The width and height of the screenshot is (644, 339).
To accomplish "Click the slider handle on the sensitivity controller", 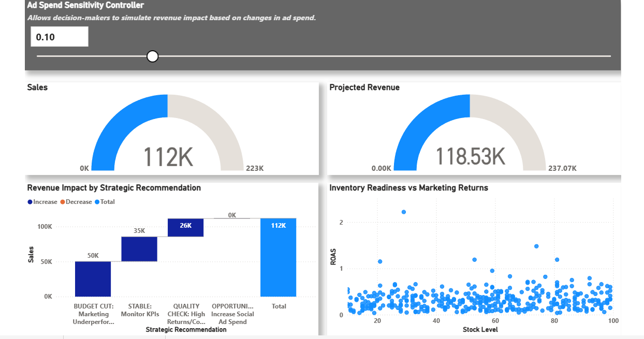I will [152, 55].
